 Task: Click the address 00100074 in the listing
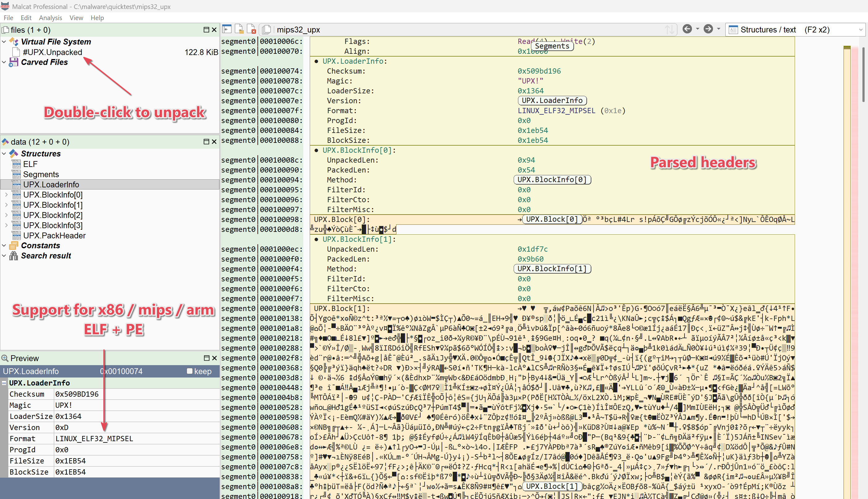point(281,71)
